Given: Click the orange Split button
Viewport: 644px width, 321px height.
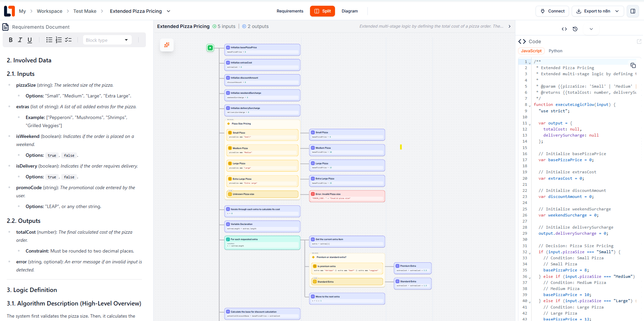Looking at the screenshot, I should tap(322, 11).
